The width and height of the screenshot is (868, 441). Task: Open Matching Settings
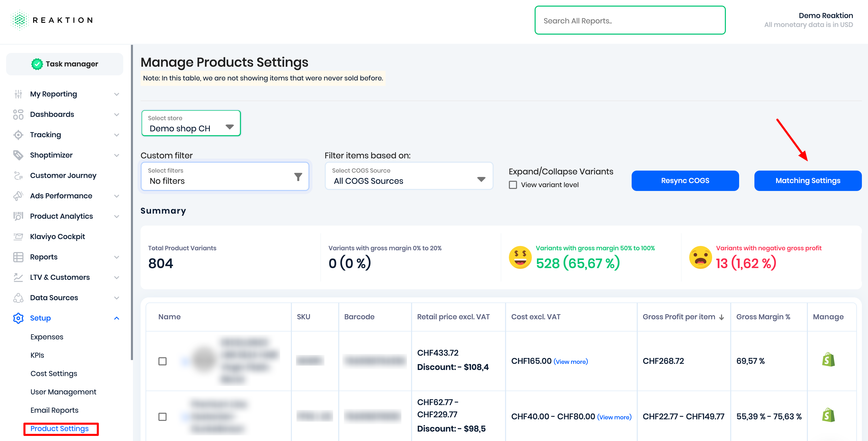(808, 181)
